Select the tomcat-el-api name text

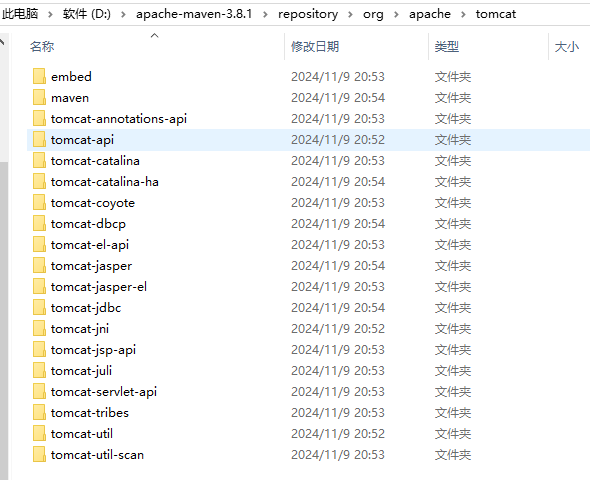coord(90,245)
